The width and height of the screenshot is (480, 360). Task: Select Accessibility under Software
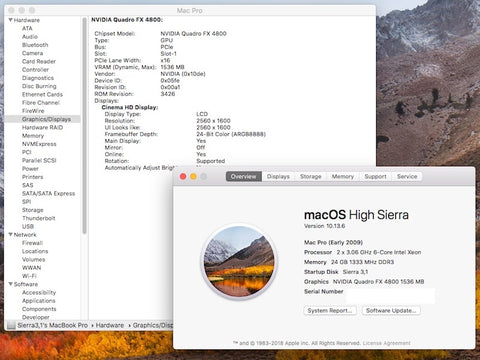(39, 292)
